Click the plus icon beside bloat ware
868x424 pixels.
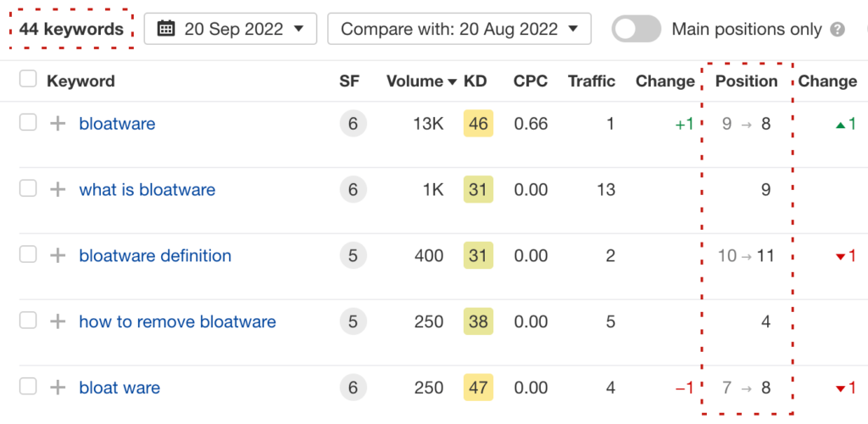(x=58, y=388)
